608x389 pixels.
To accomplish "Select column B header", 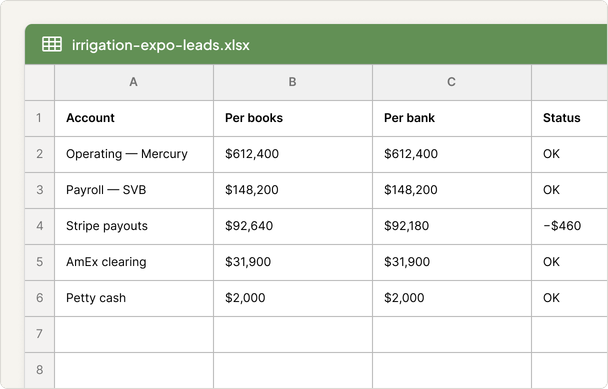I will pos(293,82).
